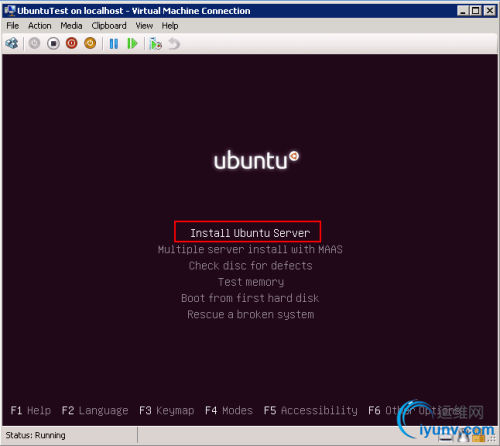Select Rescue a broken system
This screenshot has height=446, width=500.
[251, 314]
